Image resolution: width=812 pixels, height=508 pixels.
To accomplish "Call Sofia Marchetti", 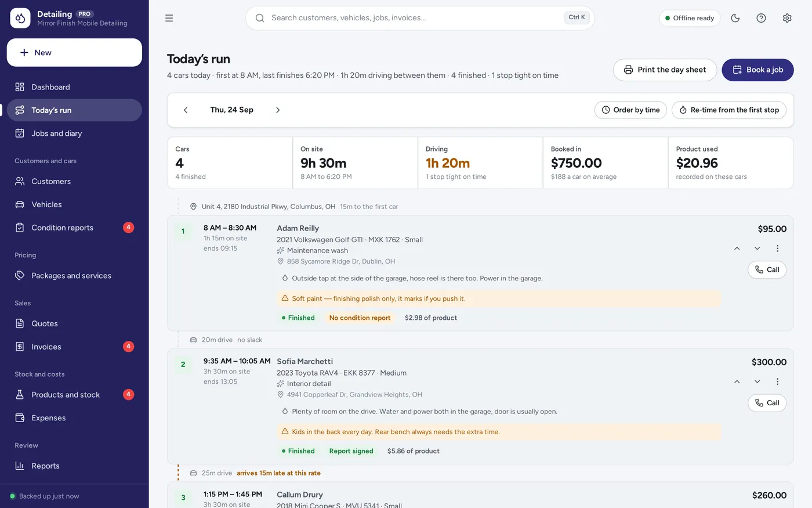I will pos(767,403).
